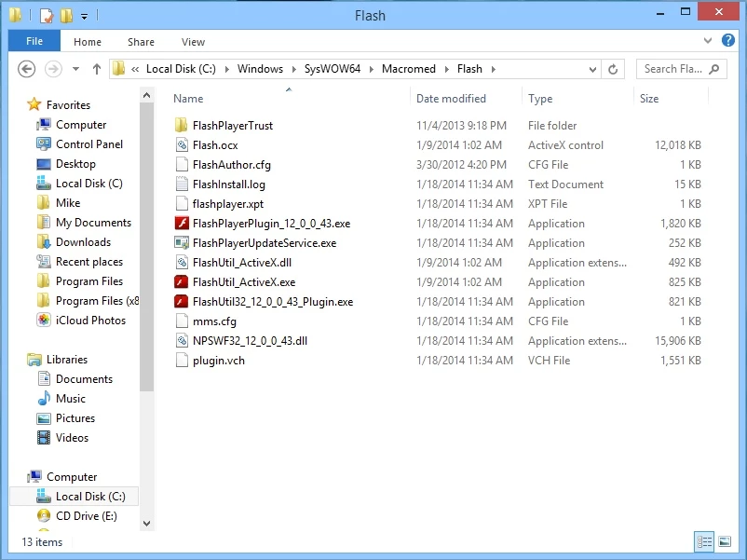Expand the ribbon with chevron arrow
This screenshot has height=560, width=747.
708,40
